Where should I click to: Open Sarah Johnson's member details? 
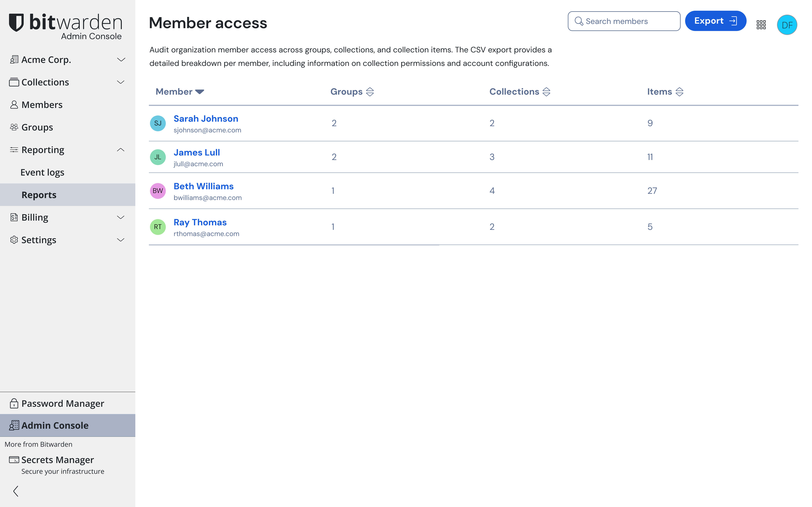click(x=206, y=118)
